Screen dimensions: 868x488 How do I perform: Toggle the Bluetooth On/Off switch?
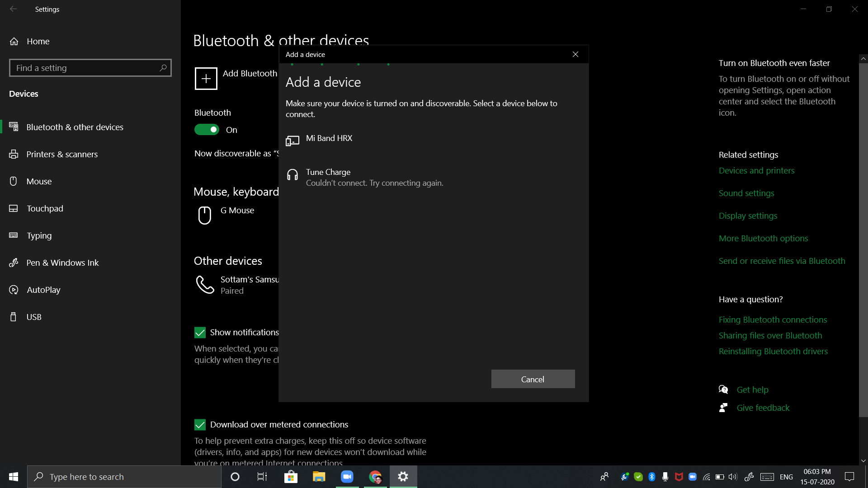coord(207,129)
